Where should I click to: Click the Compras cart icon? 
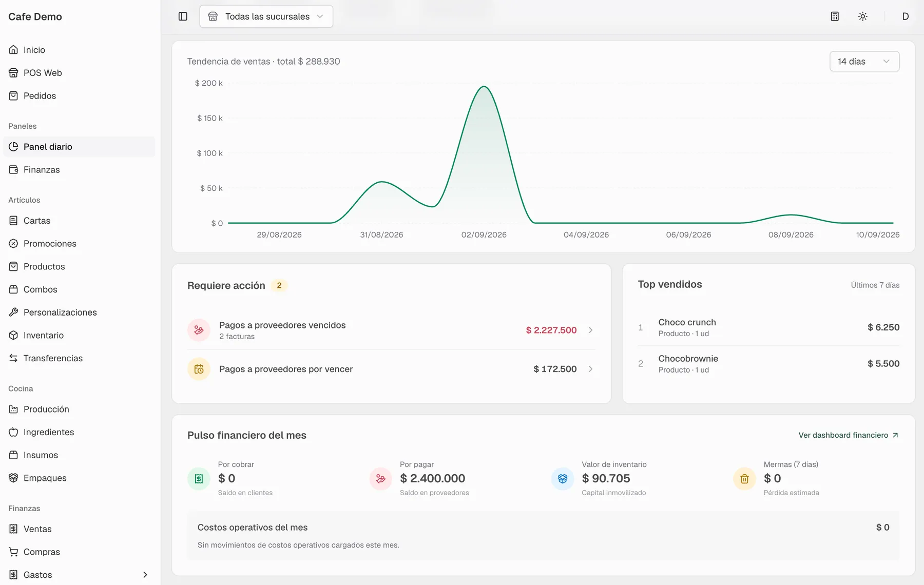13,552
